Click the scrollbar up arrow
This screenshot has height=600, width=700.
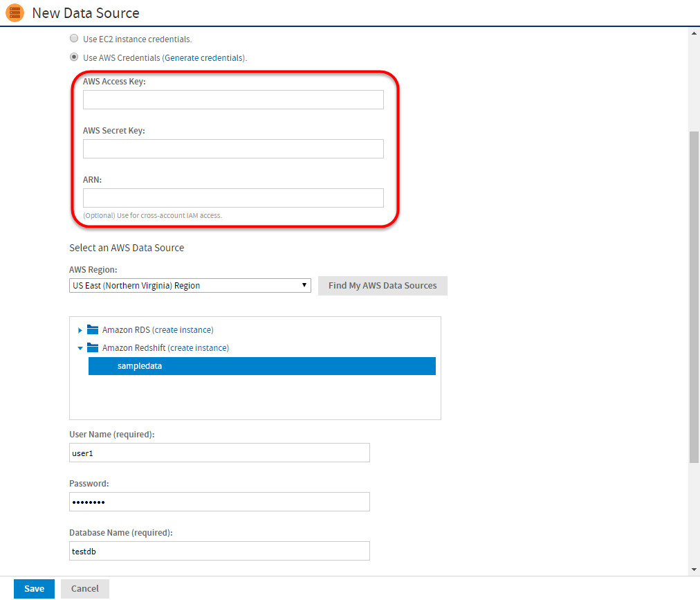pos(694,33)
